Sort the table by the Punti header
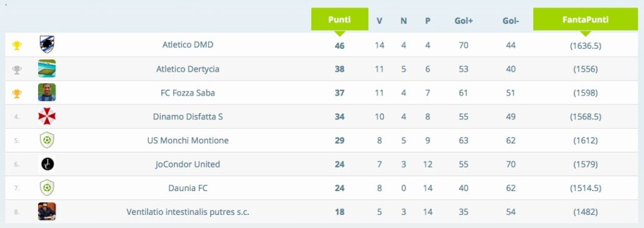Screen dimensions: 644x228 [x=340, y=19]
